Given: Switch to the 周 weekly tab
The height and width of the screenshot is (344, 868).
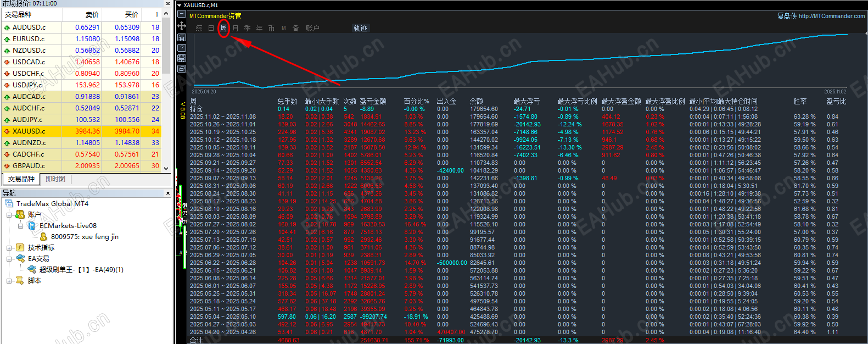Looking at the screenshot, I should 223,28.
